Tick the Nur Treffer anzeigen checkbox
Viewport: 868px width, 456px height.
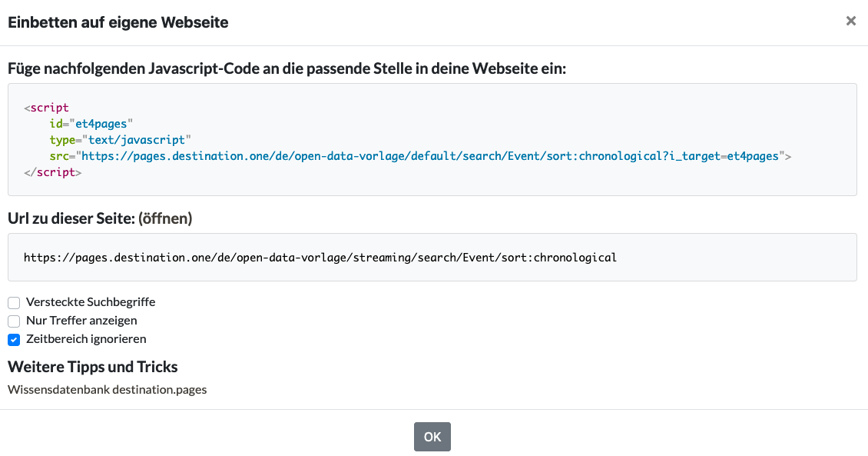click(14, 321)
